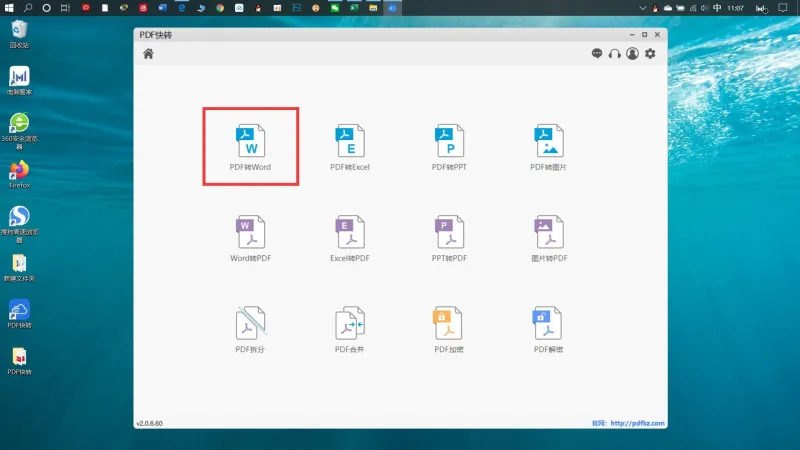This screenshot has width=800, height=450.
Task: Open Edge browser from the taskbar
Action: click(182, 8)
